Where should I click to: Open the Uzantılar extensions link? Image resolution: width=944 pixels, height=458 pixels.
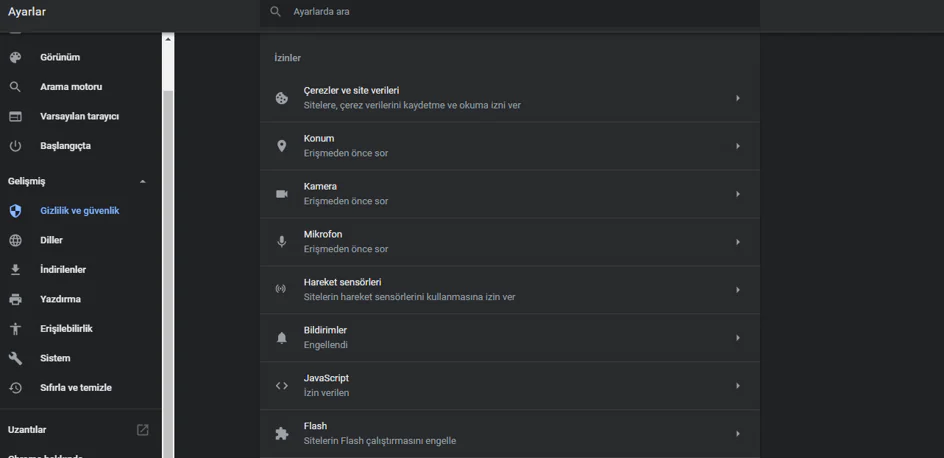(28, 430)
